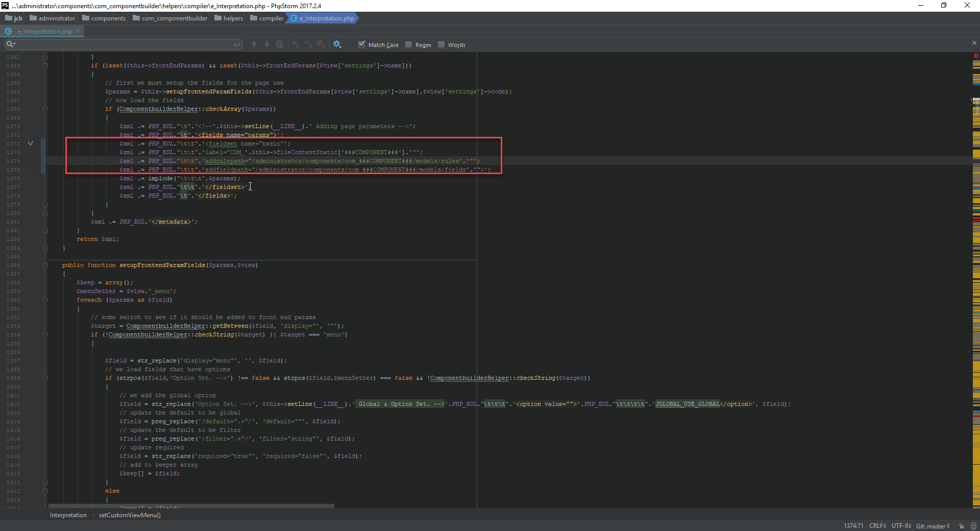Click the com_componentbuilder breadcrumb folder
The height and width of the screenshot is (531, 980).
170,18
